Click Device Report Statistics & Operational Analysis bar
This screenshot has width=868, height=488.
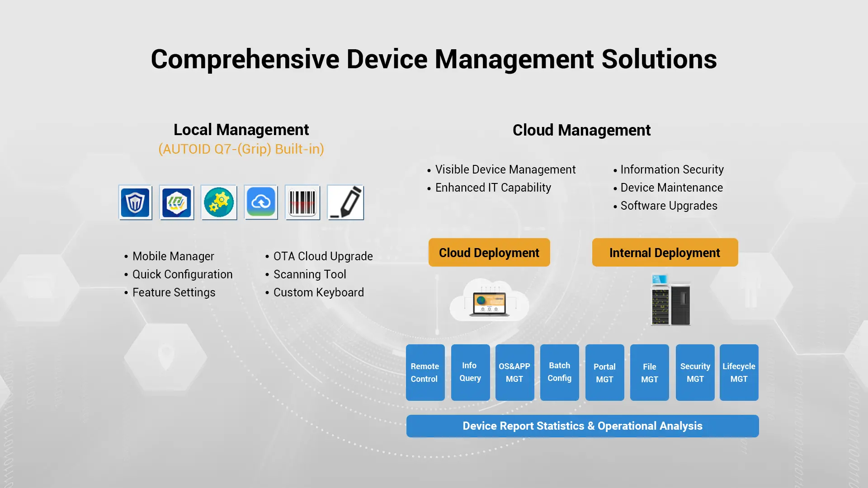pos(583,426)
